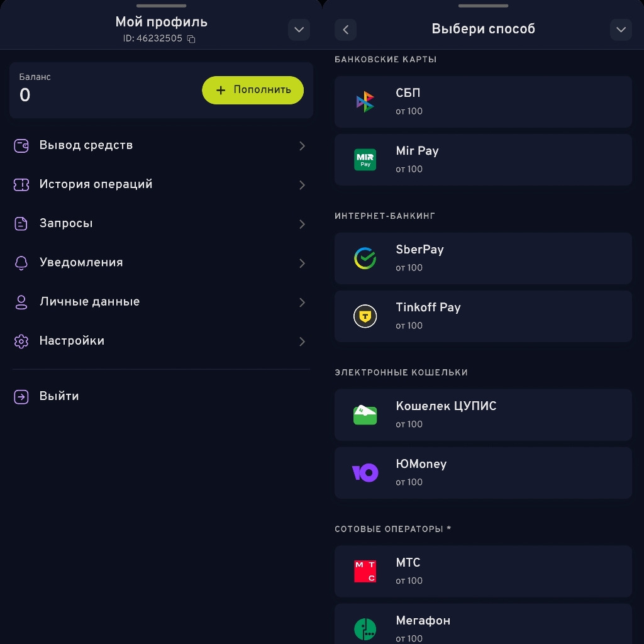Collapse the Мой профиль panel with the chevron
This screenshot has height=644, width=644.
[x=299, y=30]
